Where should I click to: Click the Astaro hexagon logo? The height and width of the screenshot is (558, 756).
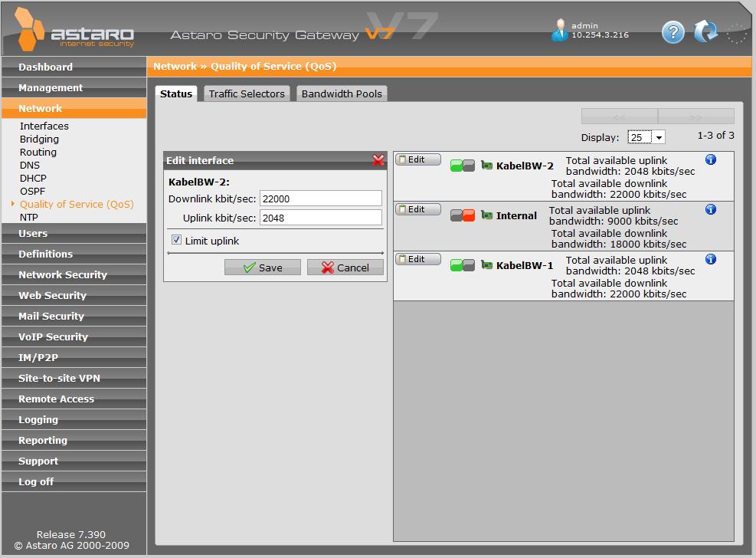(29, 29)
